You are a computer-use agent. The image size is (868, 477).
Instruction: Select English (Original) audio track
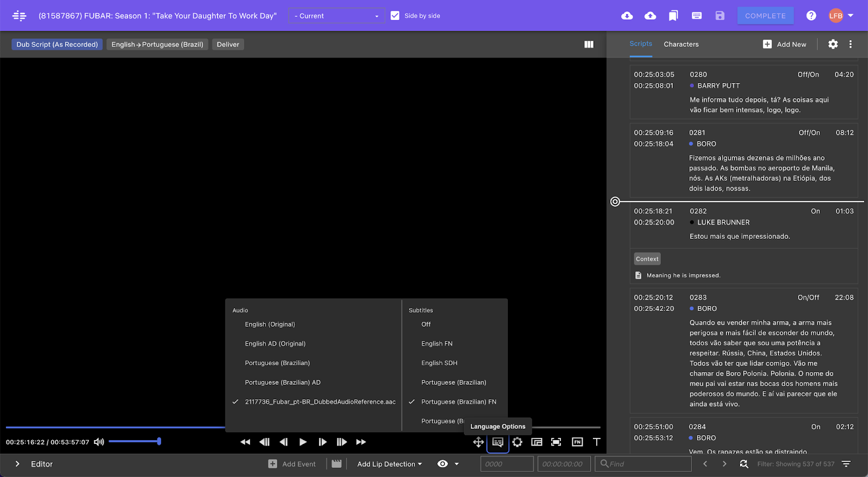[x=270, y=325]
